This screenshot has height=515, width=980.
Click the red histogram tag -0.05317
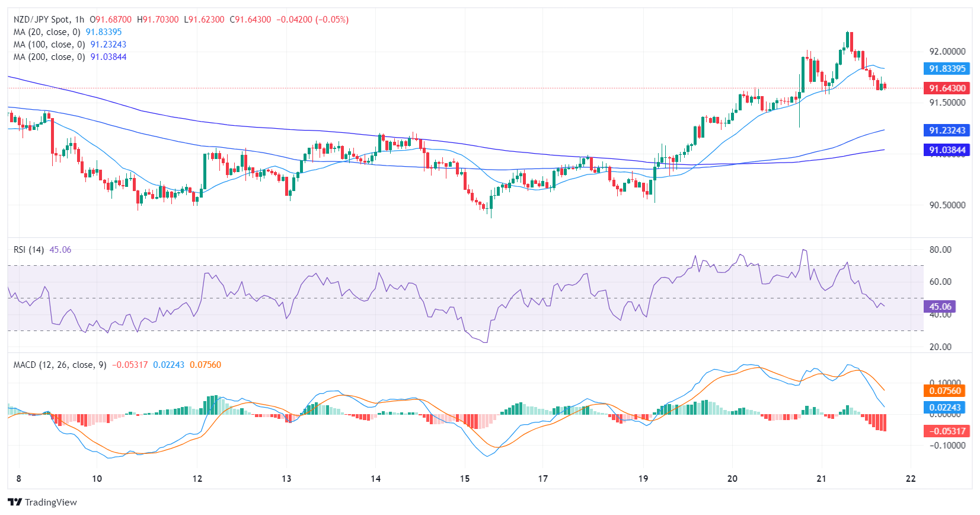click(946, 431)
